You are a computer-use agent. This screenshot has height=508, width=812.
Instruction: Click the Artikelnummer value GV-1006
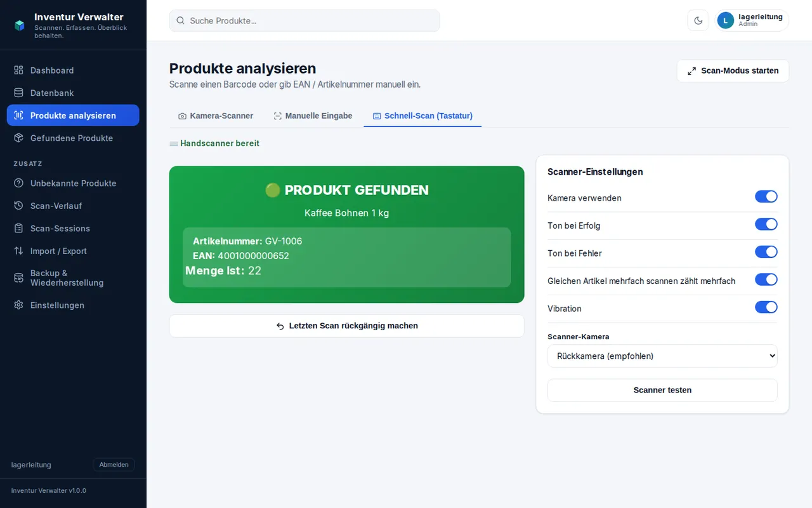click(284, 241)
